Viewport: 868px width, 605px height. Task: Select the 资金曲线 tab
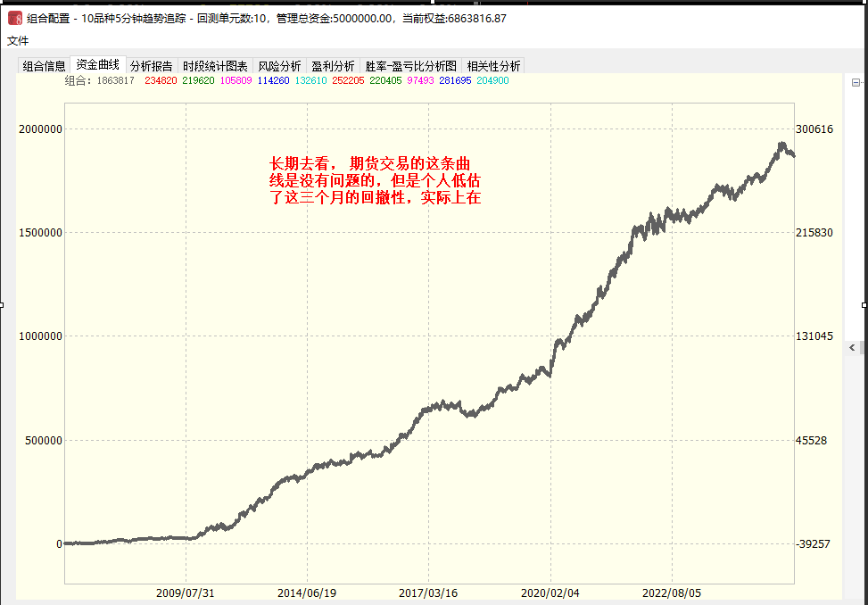click(97, 65)
